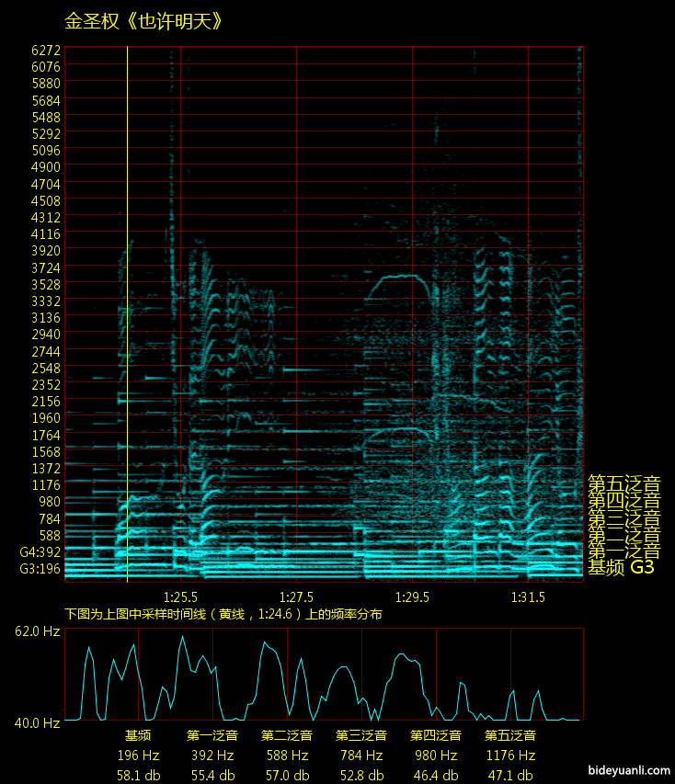This screenshot has height=784, width=675.
Task: Click the 1:29.5 time axis label
Action: point(412,597)
